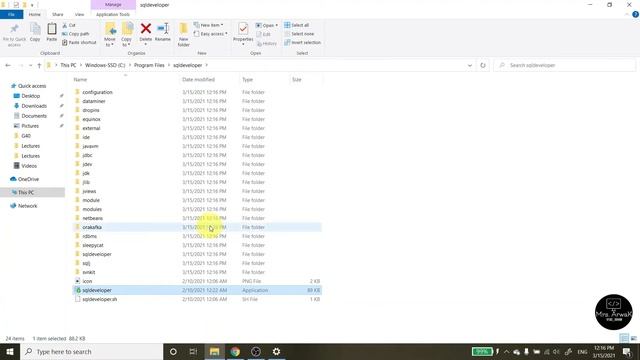The height and width of the screenshot is (360, 640).
Task: Refresh the folder view
Action: (x=483, y=65)
